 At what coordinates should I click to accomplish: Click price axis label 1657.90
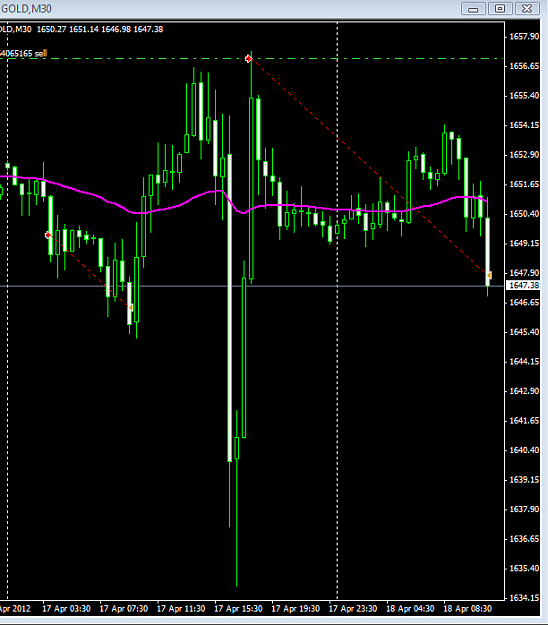coord(524,37)
